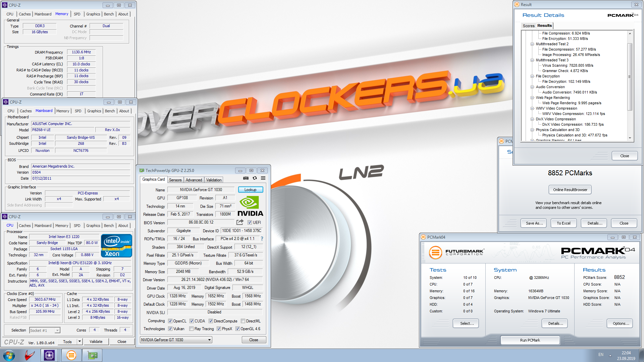Open the GPU selection dropdown in GPU-Z

click(x=176, y=340)
